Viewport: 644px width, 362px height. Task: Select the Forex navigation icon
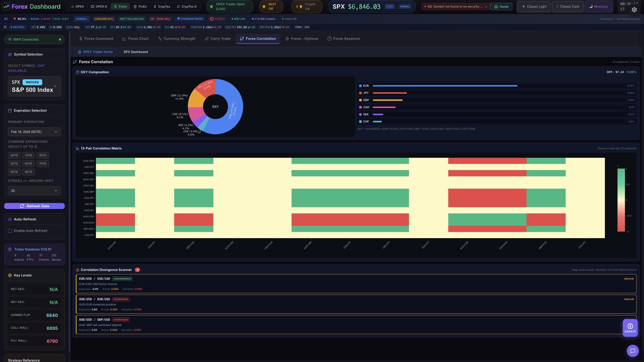[x=116, y=6]
